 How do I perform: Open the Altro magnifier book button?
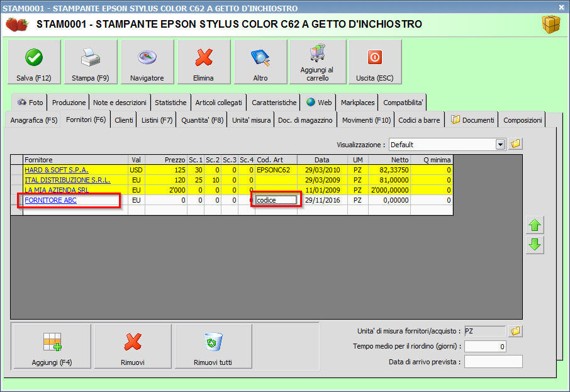(x=260, y=62)
